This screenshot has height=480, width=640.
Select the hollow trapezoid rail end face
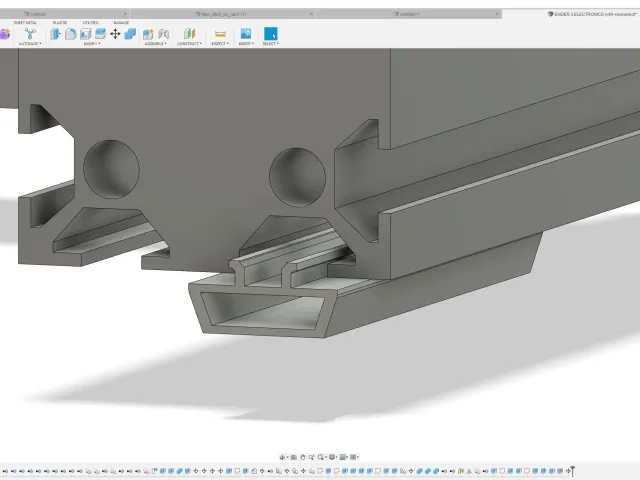pyautogui.click(x=261, y=312)
